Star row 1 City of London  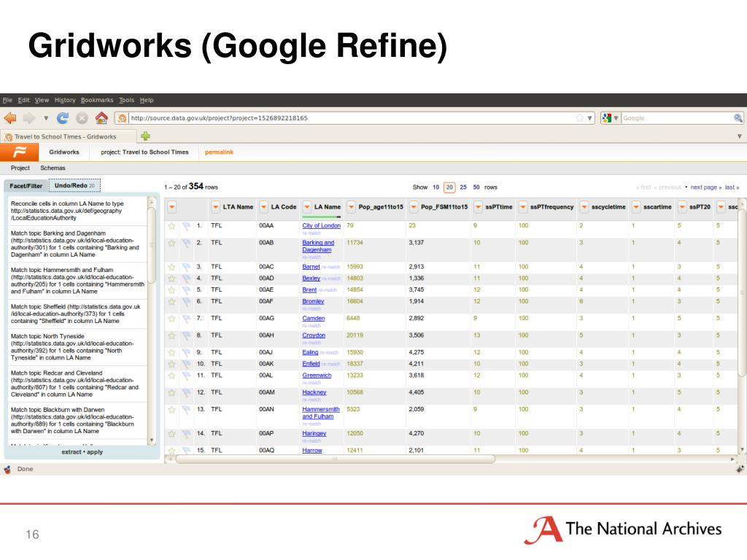[x=171, y=226]
